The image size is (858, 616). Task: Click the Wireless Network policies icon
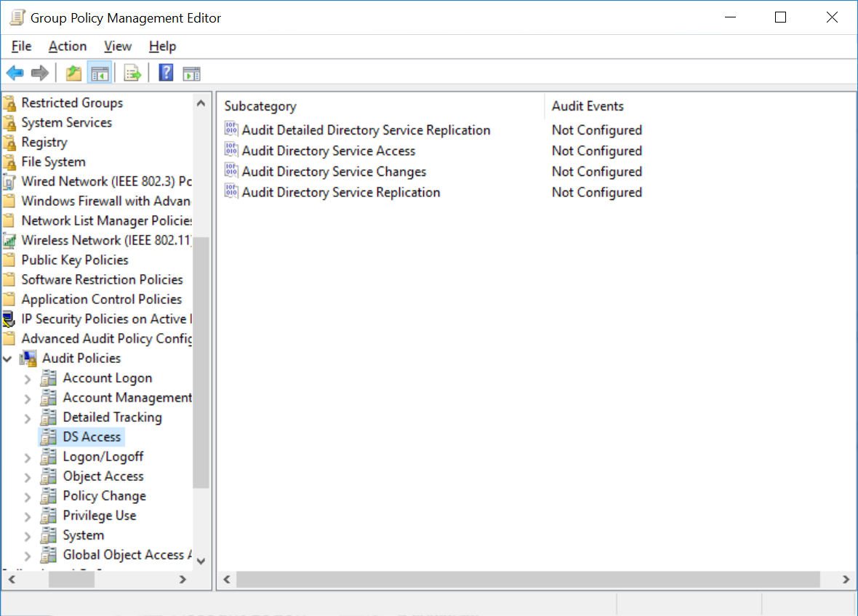coord(9,240)
